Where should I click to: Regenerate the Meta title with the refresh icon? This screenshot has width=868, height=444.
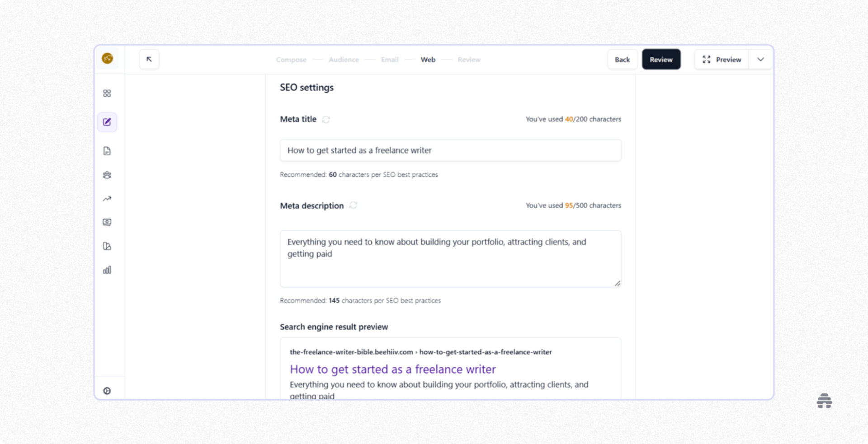[326, 119]
